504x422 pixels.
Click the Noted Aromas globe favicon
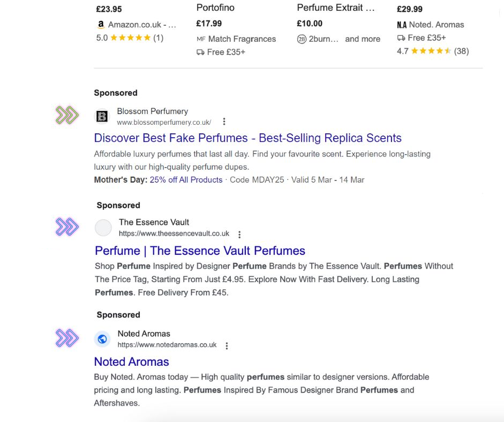102,339
